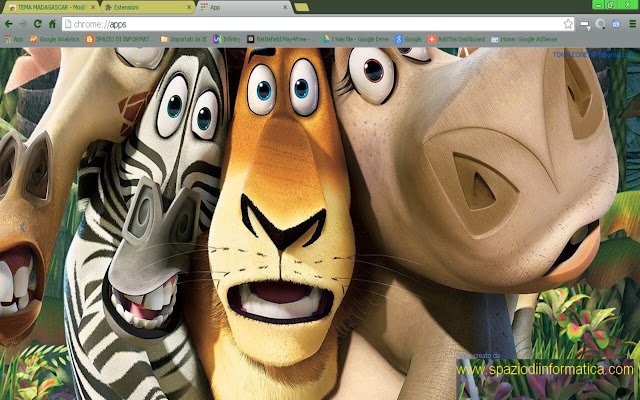Open the Infinity bookmark

(x=227, y=39)
